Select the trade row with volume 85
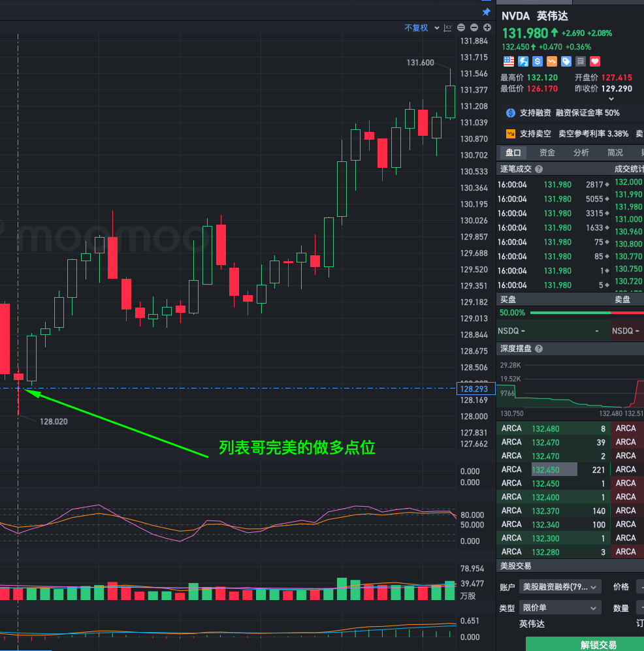The width and height of the screenshot is (644, 651). (x=553, y=257)
